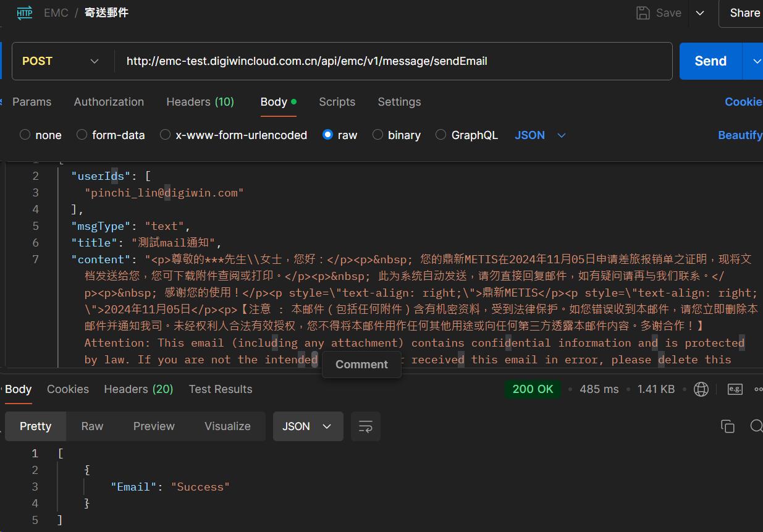Select the binary body type

pyautogui.click(x=397, y=135)
